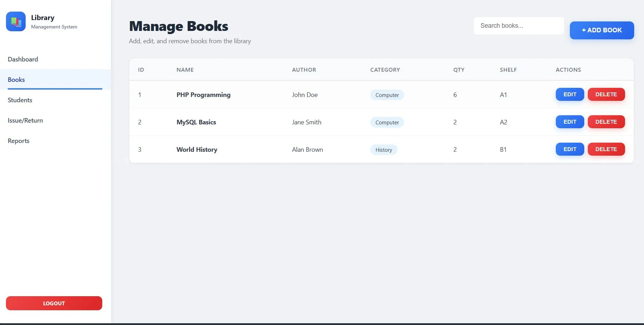Remove World History using Delete
The height and width of the screenshot is (325, 644).
tap(606, 149)
